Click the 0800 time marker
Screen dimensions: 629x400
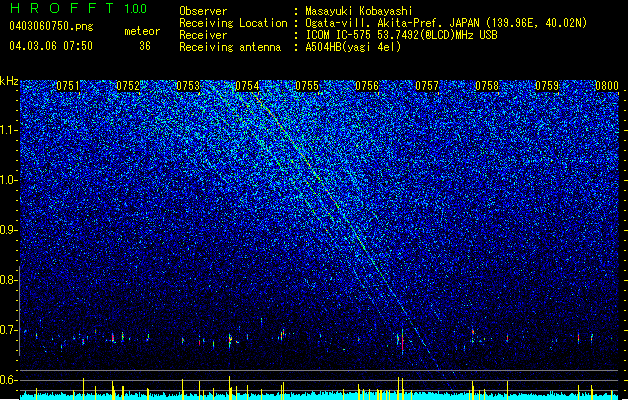tap(607, 86)
